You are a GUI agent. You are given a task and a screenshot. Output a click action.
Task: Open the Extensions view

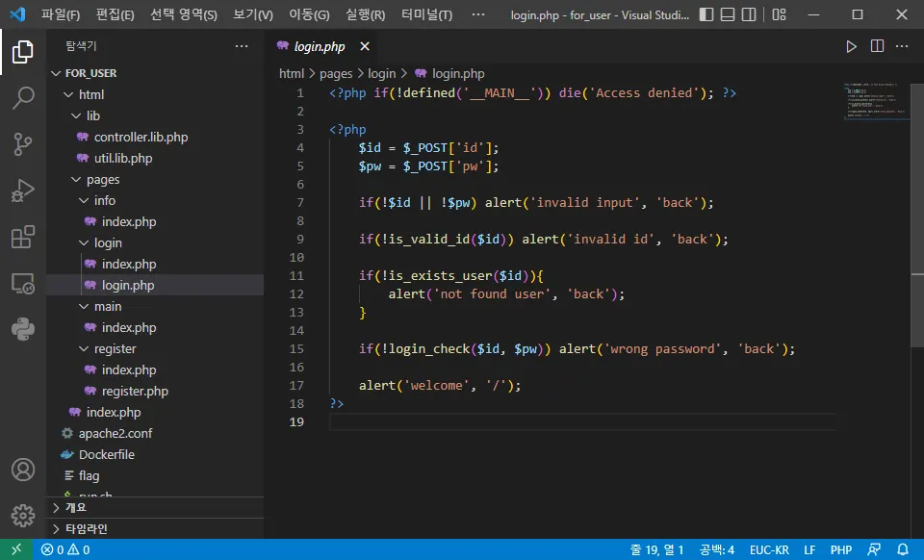pos(22,237)
